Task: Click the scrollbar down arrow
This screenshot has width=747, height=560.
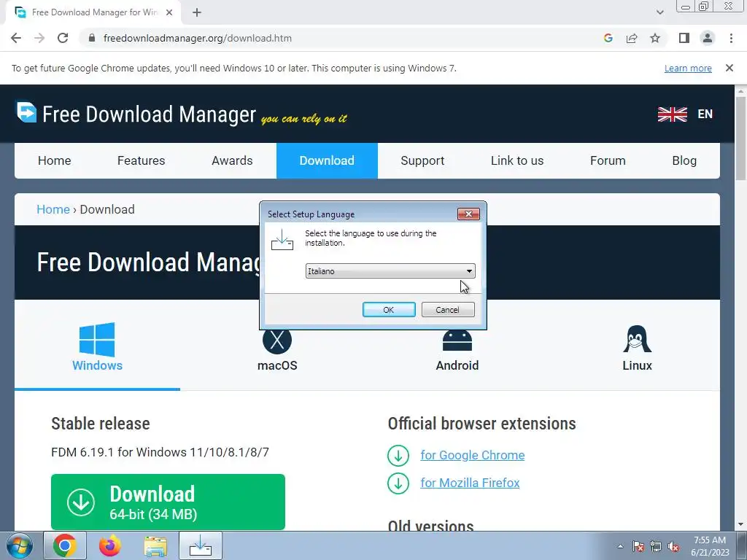Action: (x=741, y=525)
